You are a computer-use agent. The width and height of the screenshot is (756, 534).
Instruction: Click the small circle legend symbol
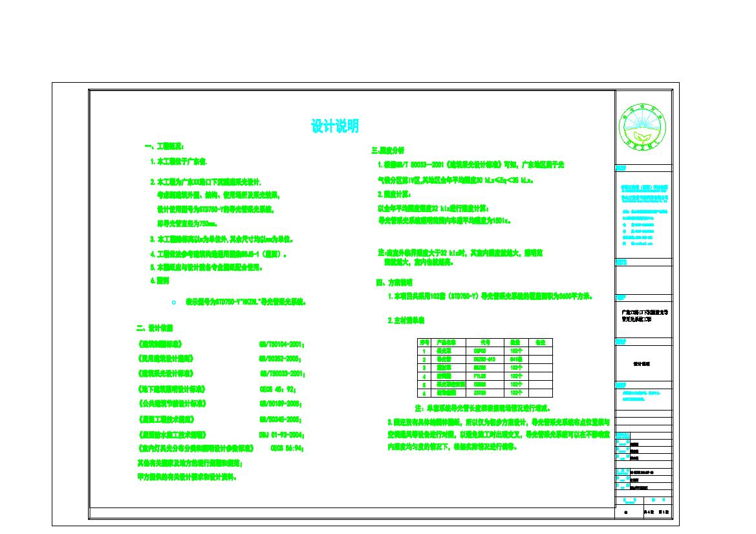[173, 302]
